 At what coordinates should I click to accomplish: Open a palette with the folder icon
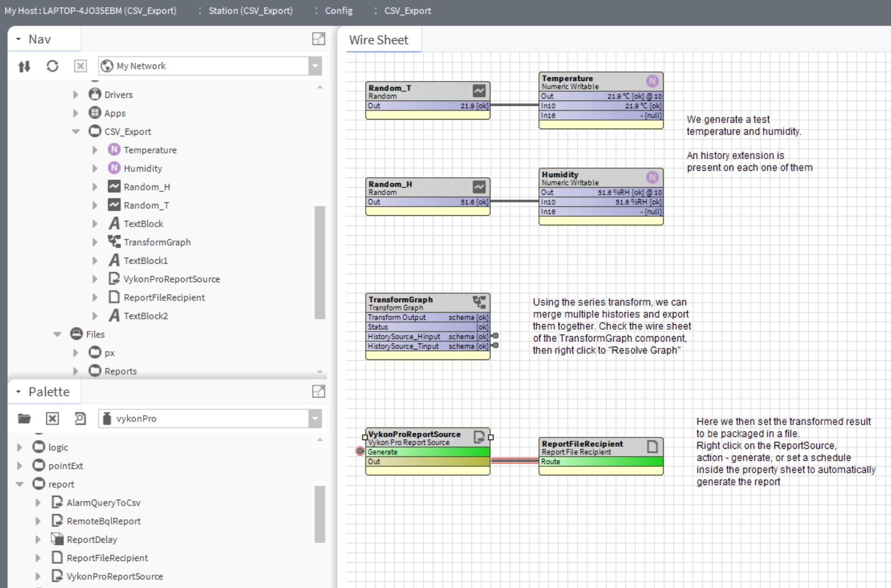24,419
